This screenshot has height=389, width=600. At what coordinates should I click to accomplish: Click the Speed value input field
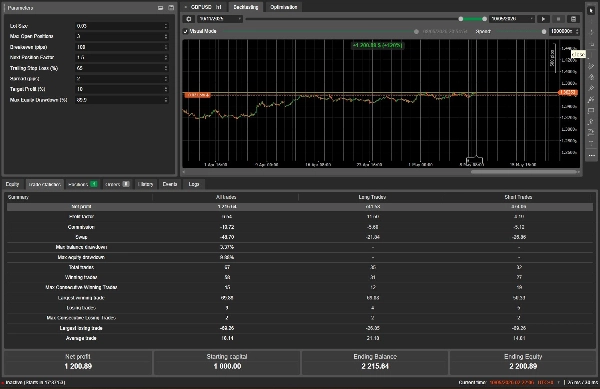tap(562, 31)
